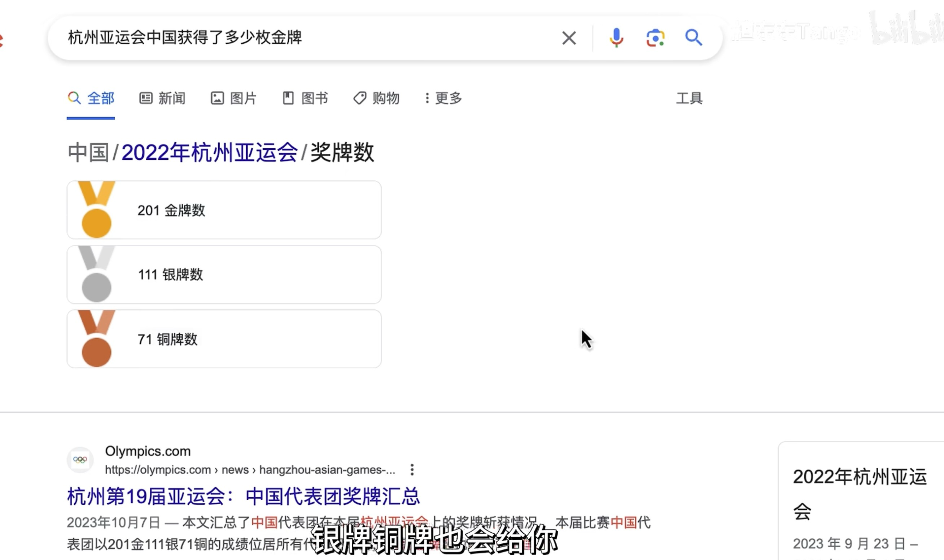Image resolution: width=944 pixels, height=560 pixels.
Task: Switch to the 图书 tab
Action: (x=305, y=99)
